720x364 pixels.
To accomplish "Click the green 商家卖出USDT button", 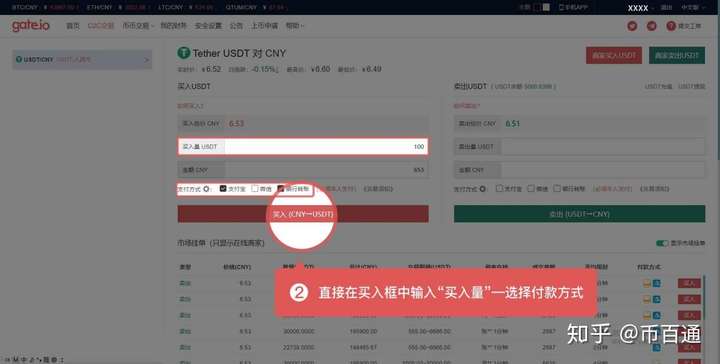I will click(x=677, y=56).
